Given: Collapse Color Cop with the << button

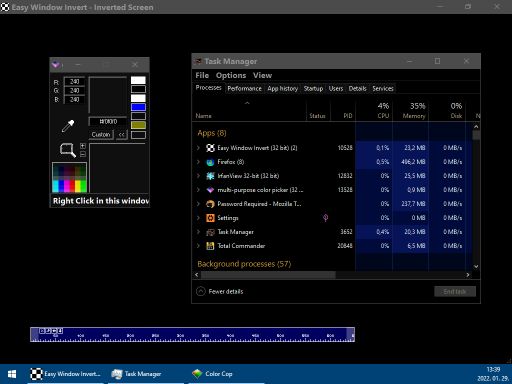Looking at the screenshot, I should (122, 135).
